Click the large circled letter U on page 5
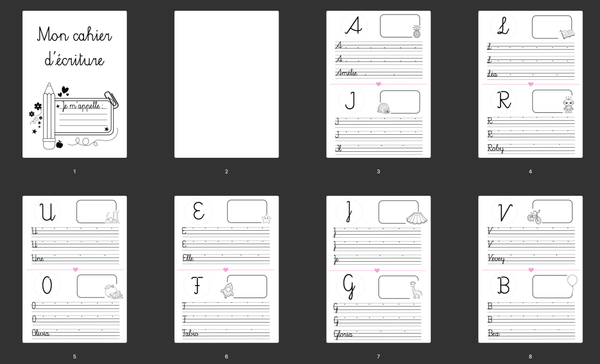 click(47, 212)
